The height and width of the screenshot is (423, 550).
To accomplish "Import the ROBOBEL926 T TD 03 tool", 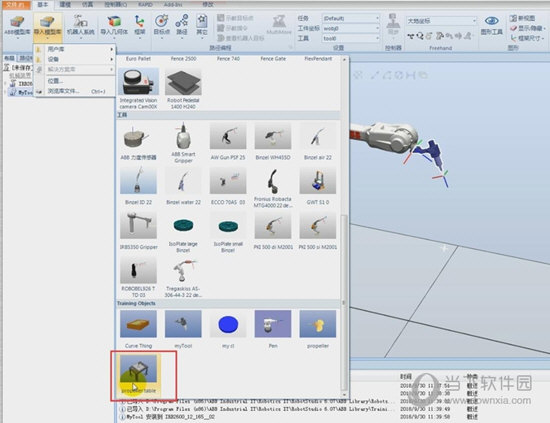I will click(138, 277).
